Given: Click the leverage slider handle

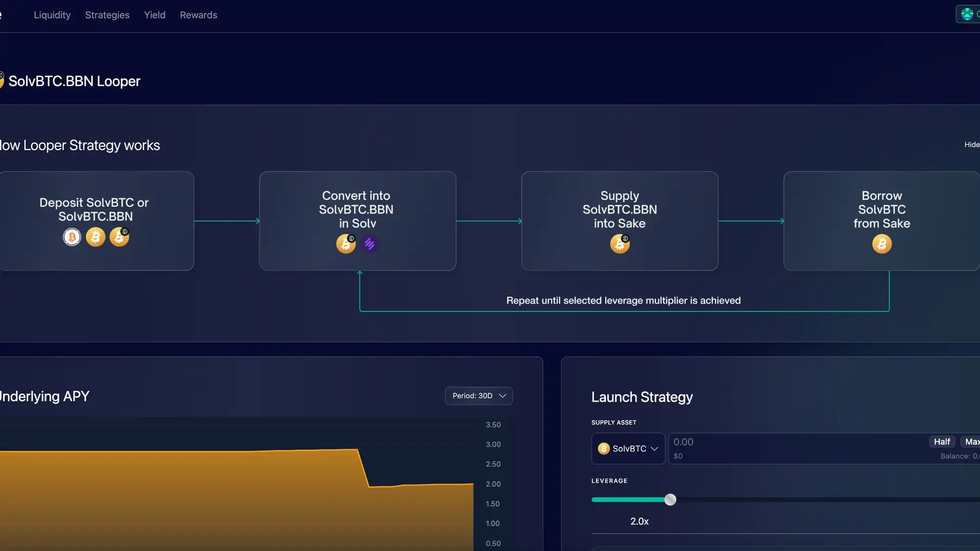Looking at the screenshot, I should point(670,499).
